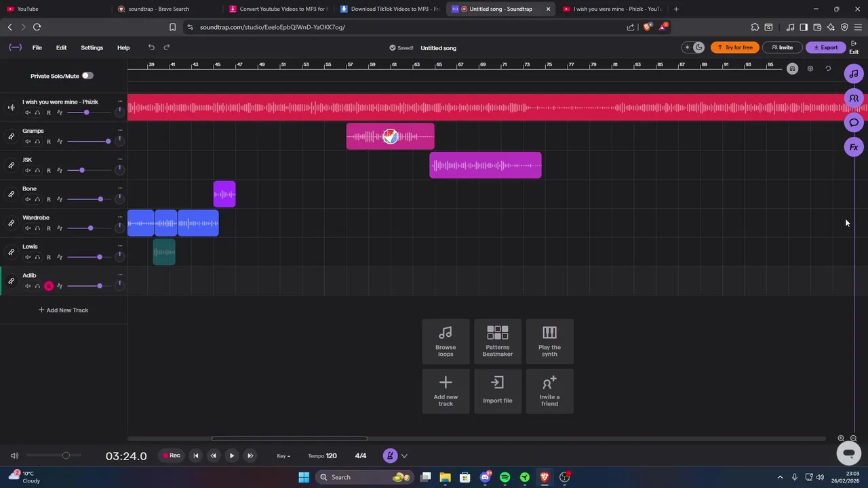
Task: Expand the metronome options chevron
Action: [404, 456]
